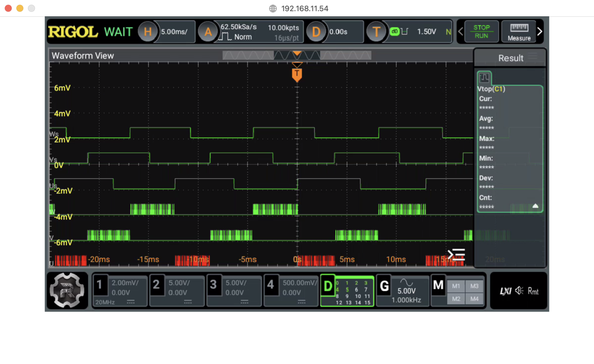Click the generator 1.000kHz frequency value
Screen dimensions: 594x364
(x=406, y=300)
